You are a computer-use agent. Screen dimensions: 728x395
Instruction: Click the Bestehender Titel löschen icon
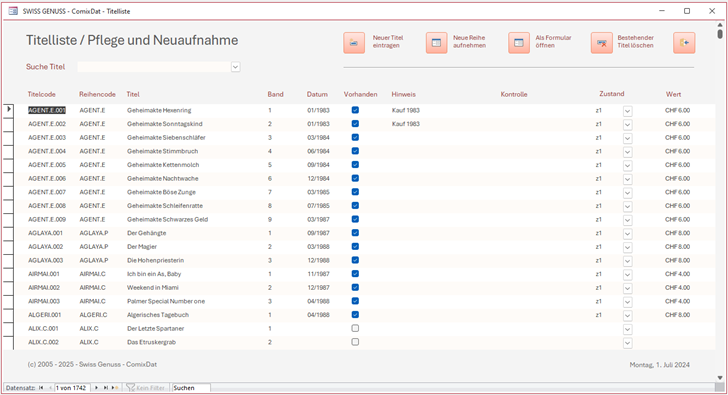pyautogui.click(x=601, y=43)
